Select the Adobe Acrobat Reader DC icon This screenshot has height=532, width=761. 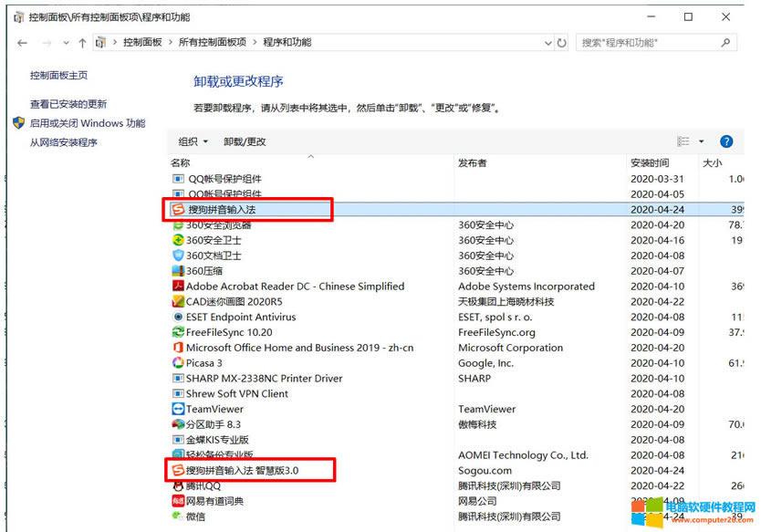(179, 287)
